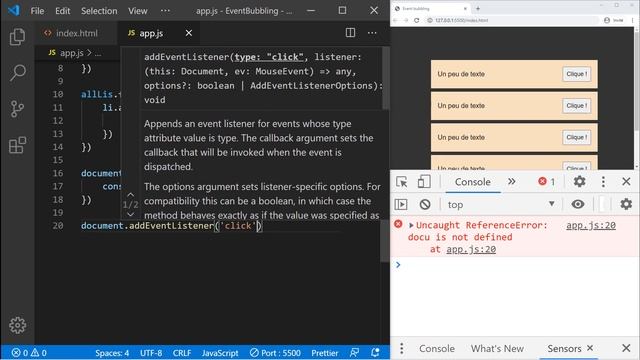Open a new Chrome tab
This screenshot has width=640, height=360.
[478, 9]
